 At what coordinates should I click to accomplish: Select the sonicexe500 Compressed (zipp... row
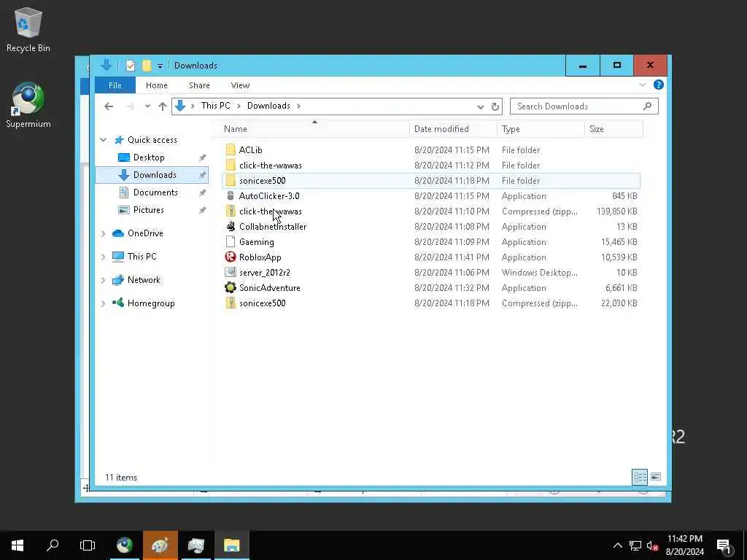[x=430, y=303]
